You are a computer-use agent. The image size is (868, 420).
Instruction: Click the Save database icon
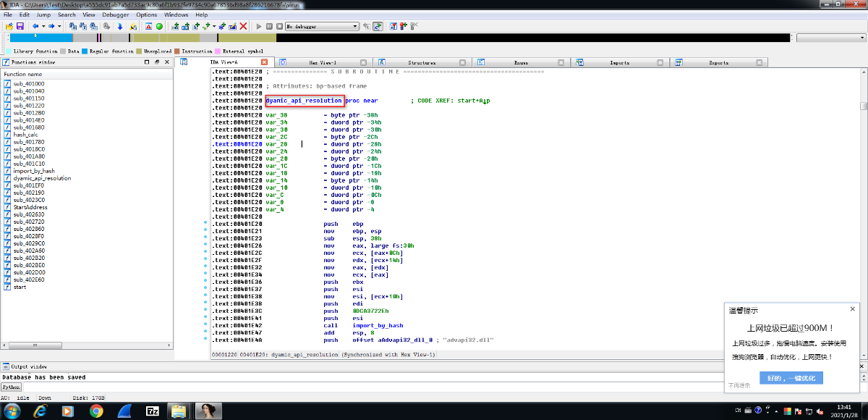[20, 26]
